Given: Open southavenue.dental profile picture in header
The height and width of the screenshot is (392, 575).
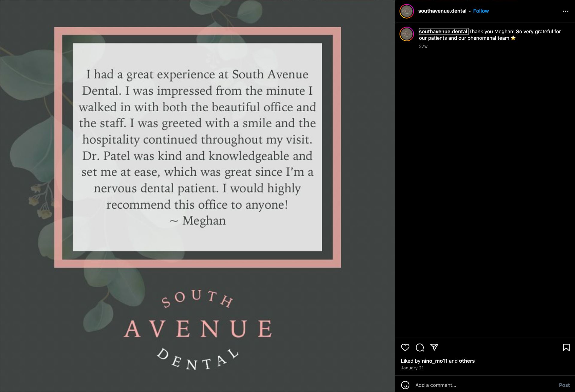Looking at the screenshot, I should pyautogui.click(x=407, y=11).
